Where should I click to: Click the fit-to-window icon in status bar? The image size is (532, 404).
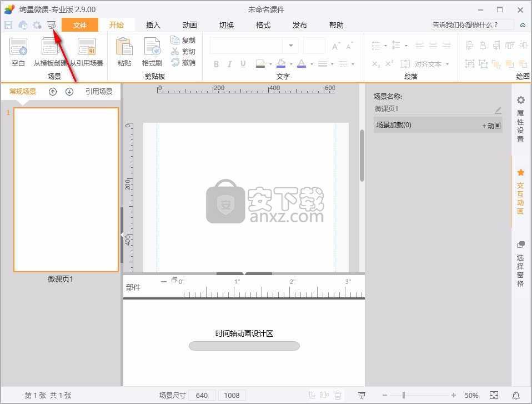click(x=494, y=395)
